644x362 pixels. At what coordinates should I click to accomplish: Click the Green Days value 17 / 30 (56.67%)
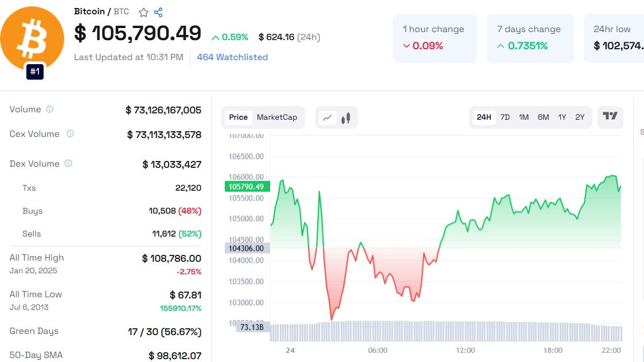coord(165,332)
